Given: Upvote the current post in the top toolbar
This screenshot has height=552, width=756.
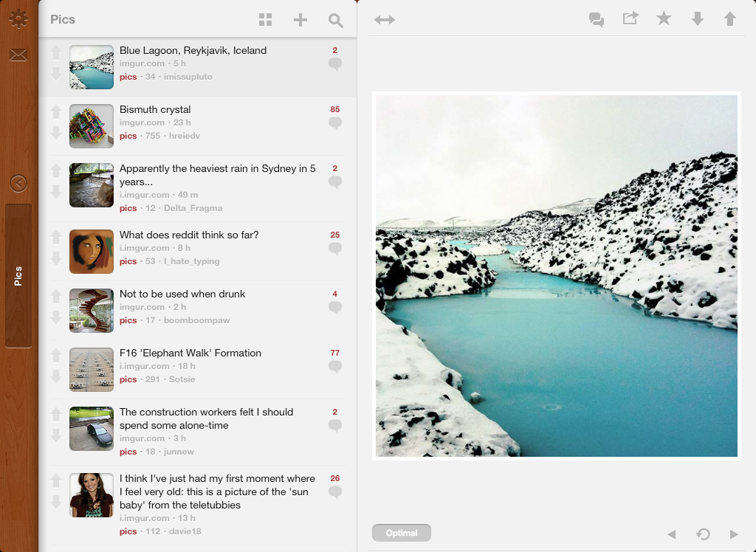Looking at the screenshot, I should point(730,19).
